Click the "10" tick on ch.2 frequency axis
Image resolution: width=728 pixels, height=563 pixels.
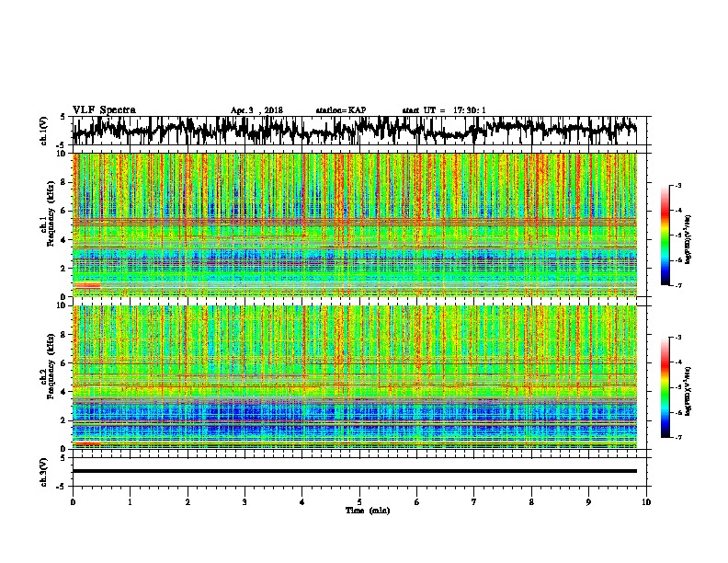63,305
